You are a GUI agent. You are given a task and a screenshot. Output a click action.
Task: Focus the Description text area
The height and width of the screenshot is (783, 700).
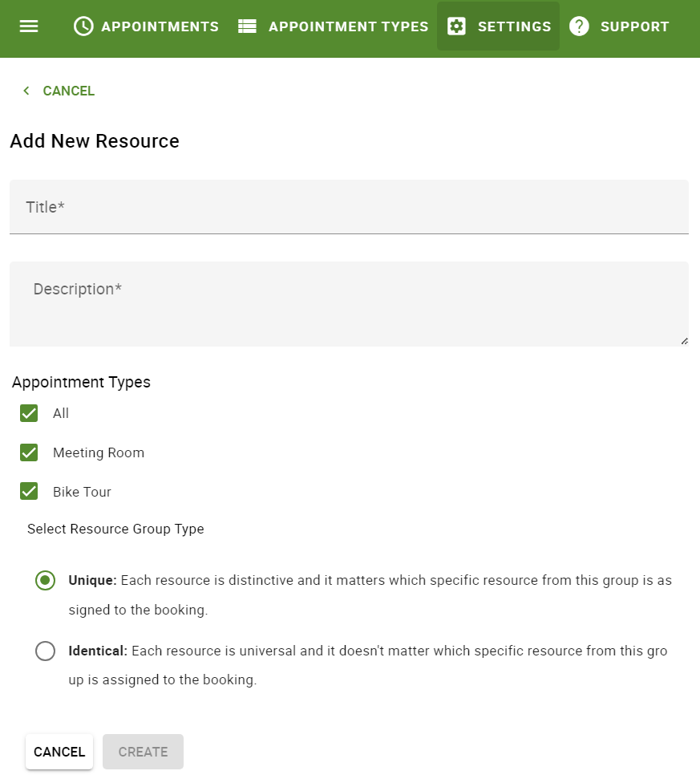(350, 303)
